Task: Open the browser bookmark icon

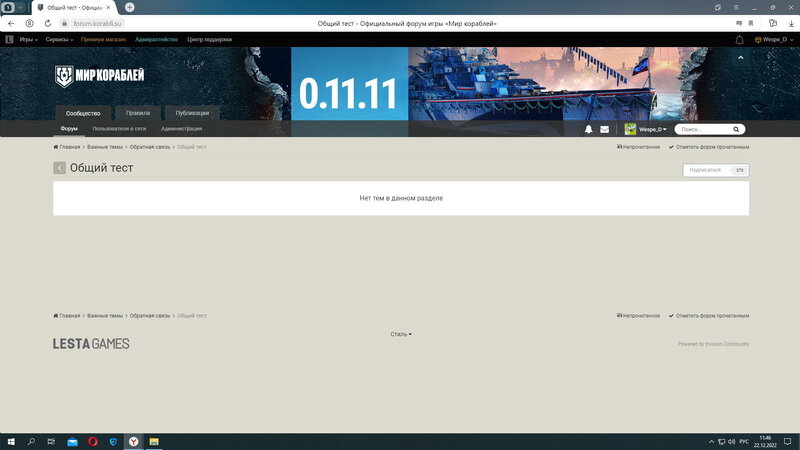Action: (x=751, y=23)
